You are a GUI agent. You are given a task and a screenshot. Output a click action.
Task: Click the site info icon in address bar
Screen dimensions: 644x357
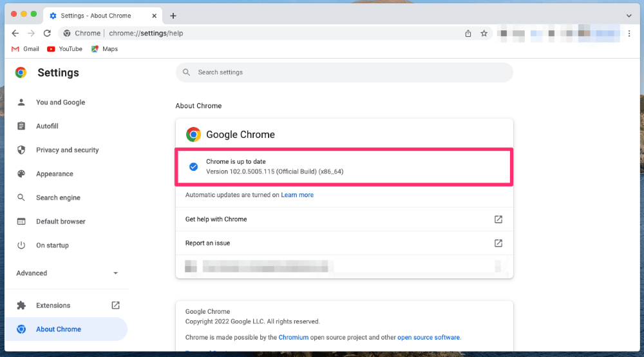click(x=67, y=34)
